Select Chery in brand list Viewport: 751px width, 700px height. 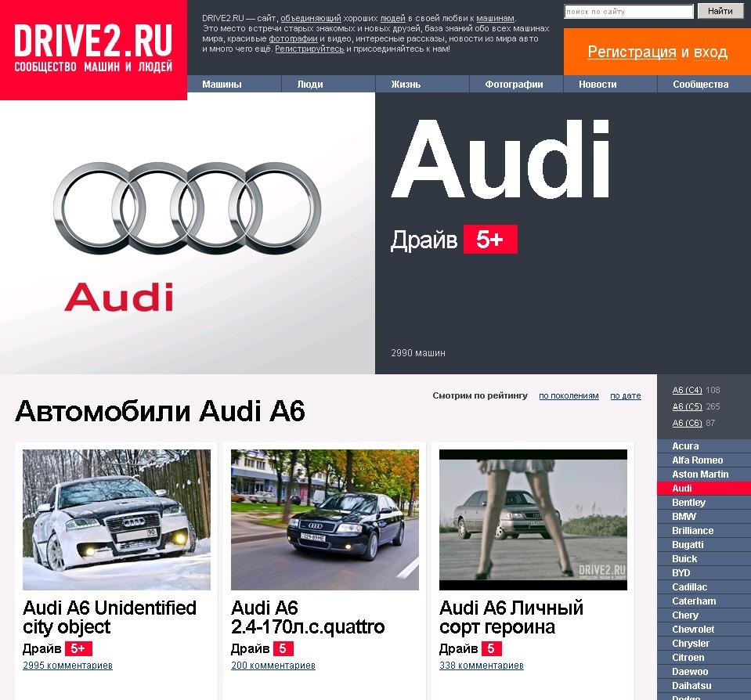click(704, 615)
